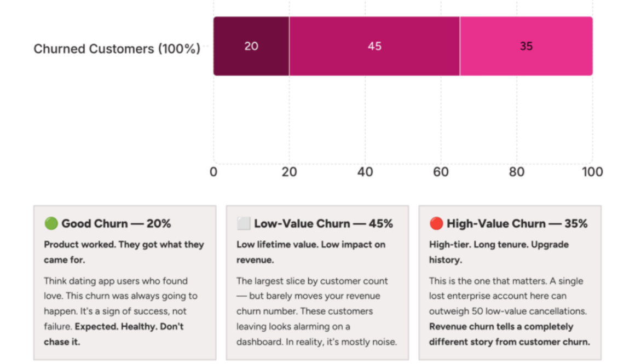Click the 0 tick on the x-axis
635x364 pixels.
213,172
